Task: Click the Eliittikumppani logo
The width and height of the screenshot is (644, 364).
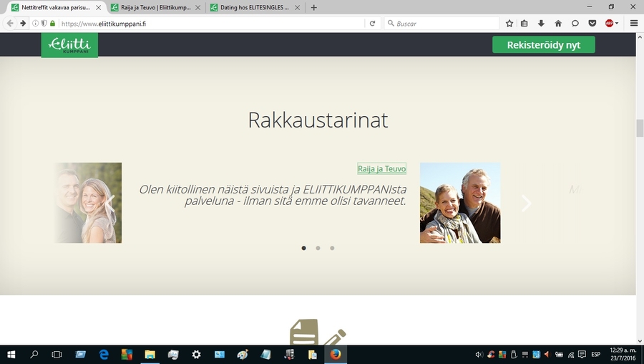Action: pos(69,45)
